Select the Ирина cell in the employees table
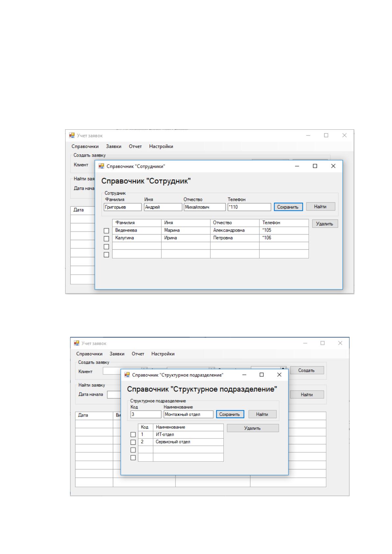 [x=186, y=238]
